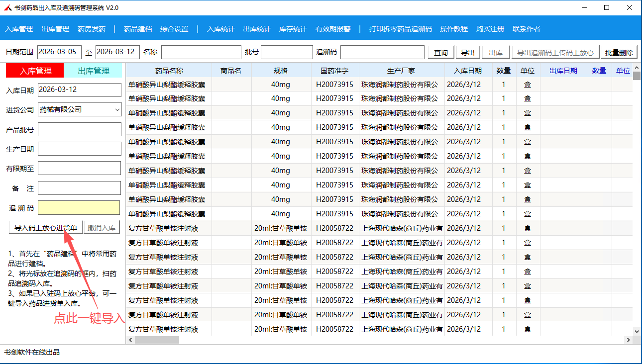Select 打印拆零药品追溯码 menu item
This screenshot has height=364, width=642.
400,29
